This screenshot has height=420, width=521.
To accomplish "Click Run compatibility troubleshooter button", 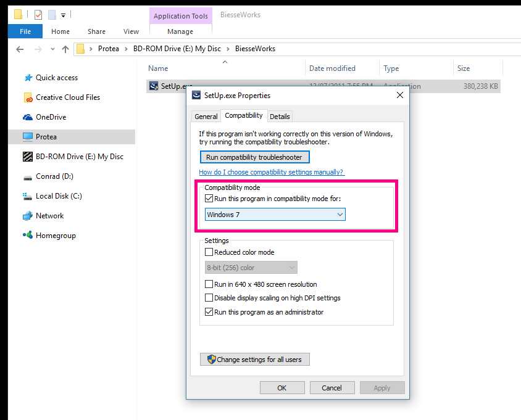I will [254, 157].
